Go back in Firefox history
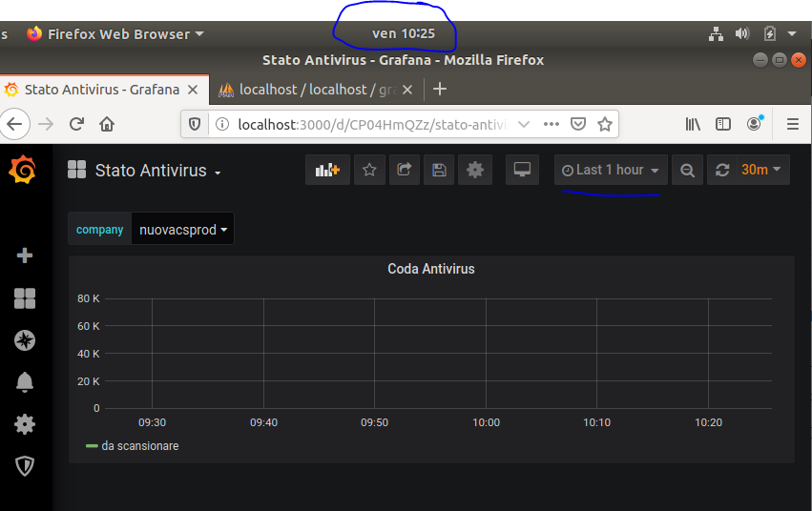This screenshot has width=812, height=511. point(14,124)
